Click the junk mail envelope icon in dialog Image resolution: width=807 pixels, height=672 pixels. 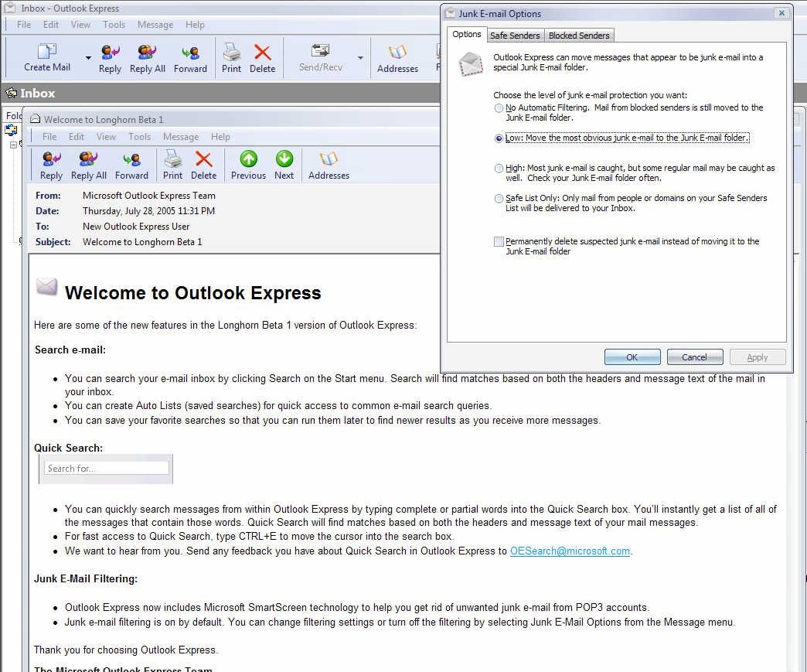(x=471, y=64)
